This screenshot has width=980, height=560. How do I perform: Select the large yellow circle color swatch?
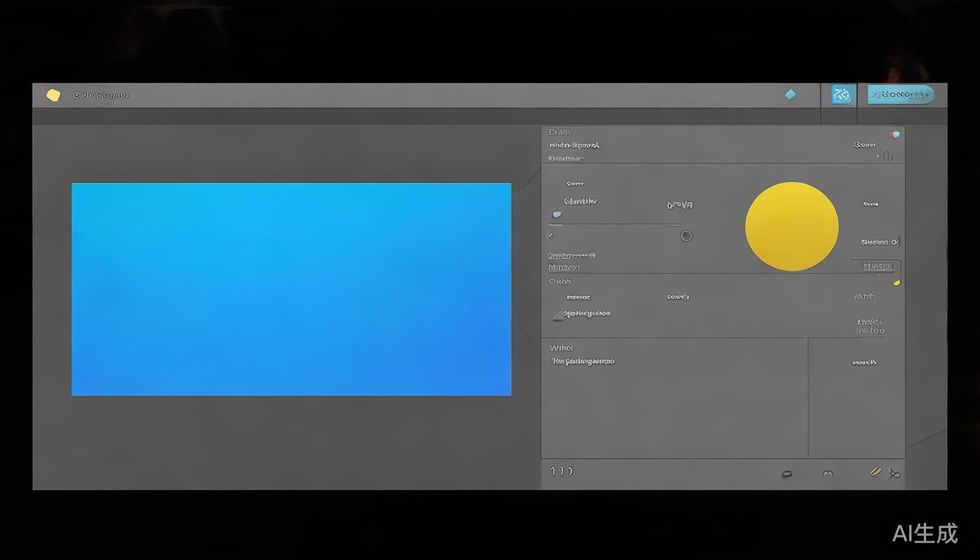tap(791, 227)
